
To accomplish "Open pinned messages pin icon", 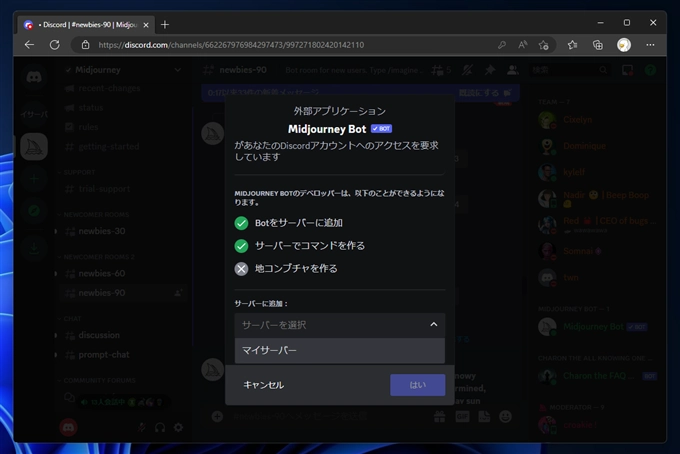I will click(490, 70).
